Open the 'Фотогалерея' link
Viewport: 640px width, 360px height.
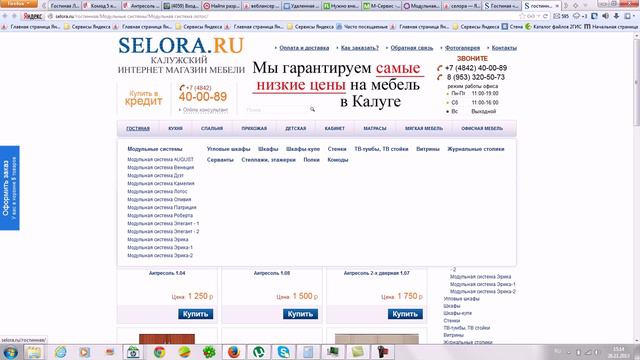(462, 48)
